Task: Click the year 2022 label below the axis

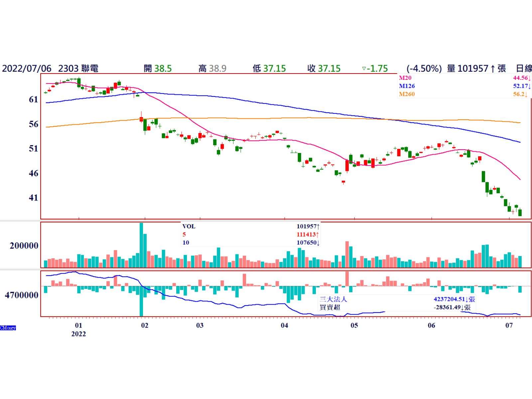Action: [x=78, y=334]
